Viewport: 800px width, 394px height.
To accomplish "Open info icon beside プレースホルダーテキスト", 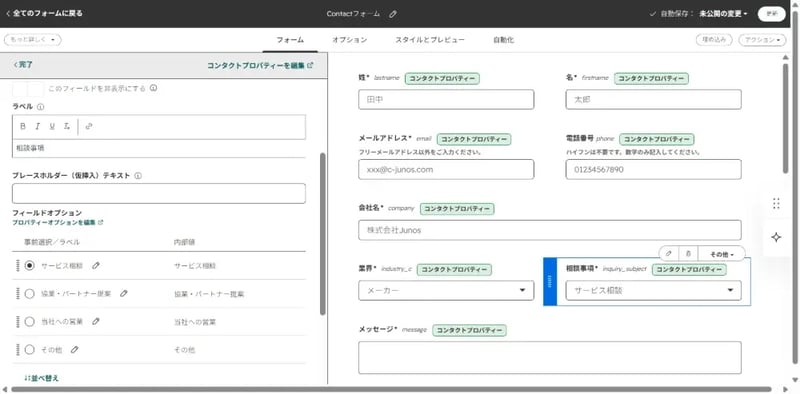I will (x=138, y=176).
